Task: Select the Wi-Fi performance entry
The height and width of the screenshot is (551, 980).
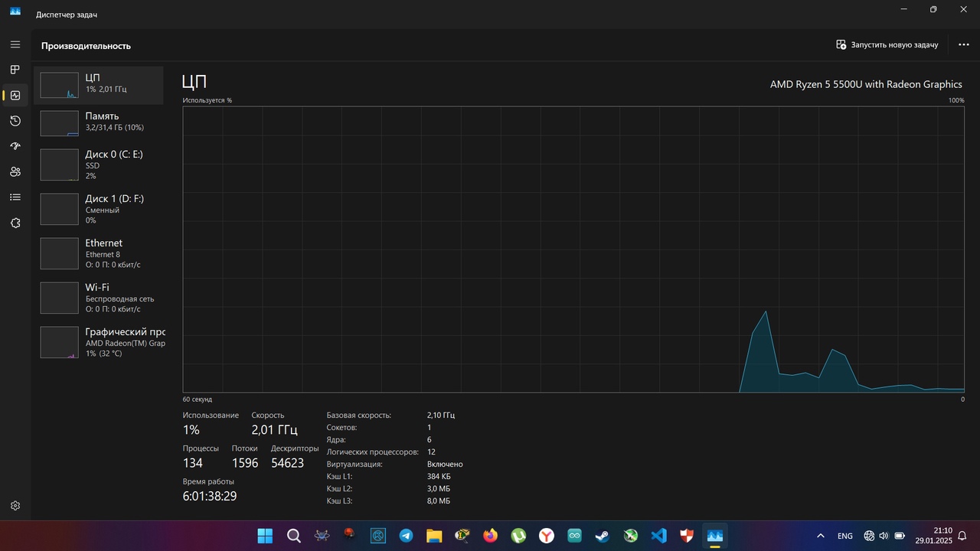Action: coord(99,298)
